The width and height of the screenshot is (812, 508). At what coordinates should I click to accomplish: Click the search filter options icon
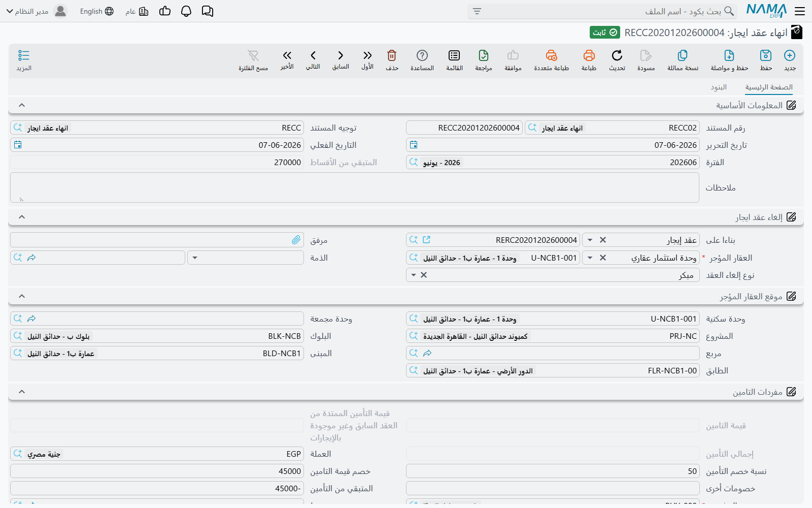[x=477, y=11]
